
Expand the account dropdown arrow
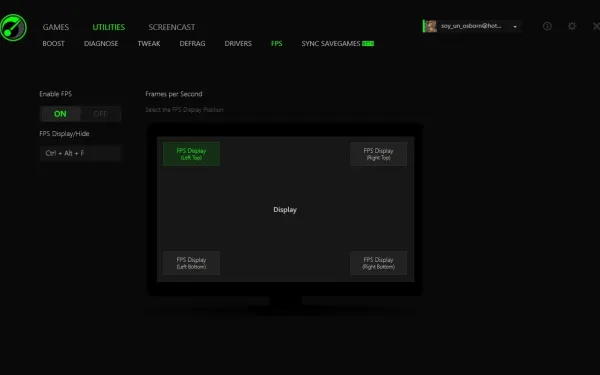[515, 26]
